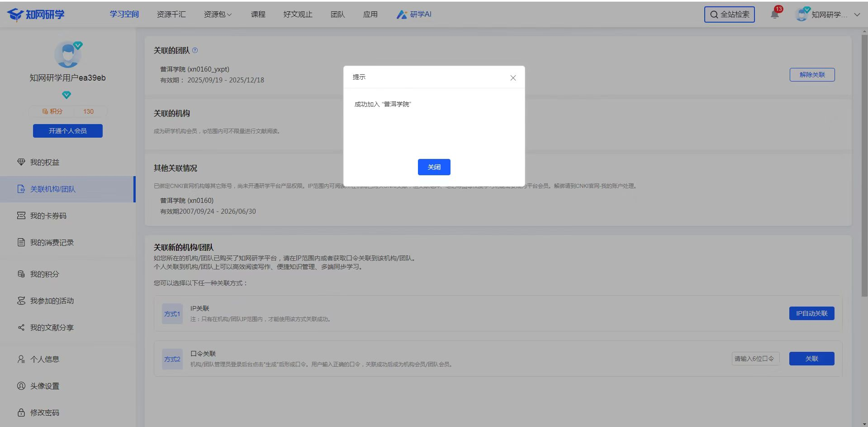The width and height of the screenshot is (868, 427).
Task: Click the IP自动关联 button
Action: tap(811, 313)
